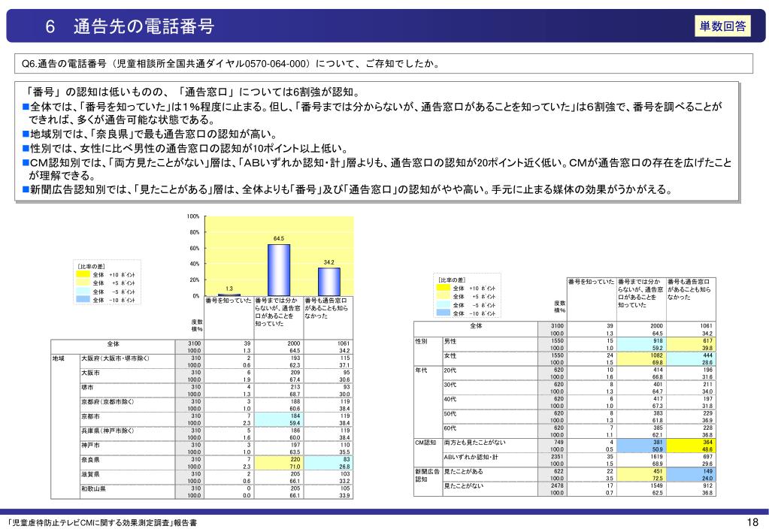The image size is (769, 532).
Task: Select the '20代' row label
Action: click(x=450, y=370)
